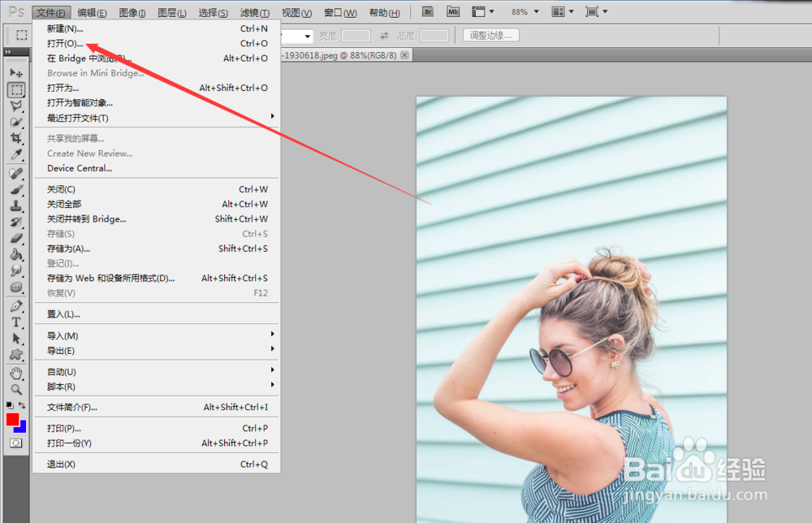This screenshot has height=523, width=812.
Task: Open the 编辑(E) menu
Action: point(92,12)
